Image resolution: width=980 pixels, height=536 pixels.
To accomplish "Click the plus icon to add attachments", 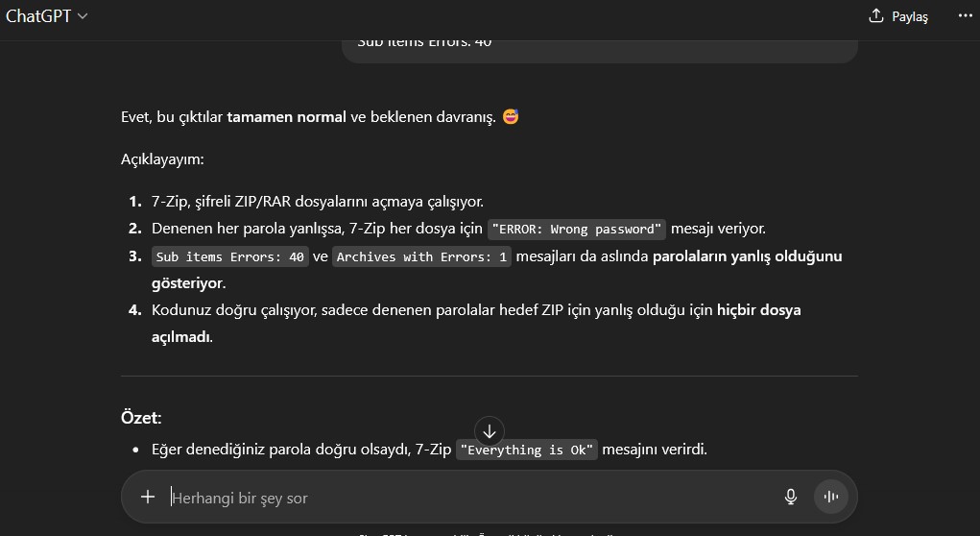I will pos(148,497).
